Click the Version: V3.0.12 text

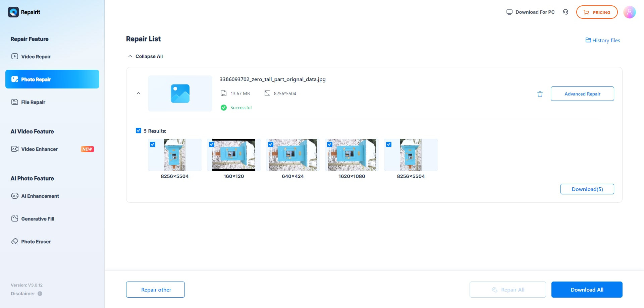coord(26,285)
